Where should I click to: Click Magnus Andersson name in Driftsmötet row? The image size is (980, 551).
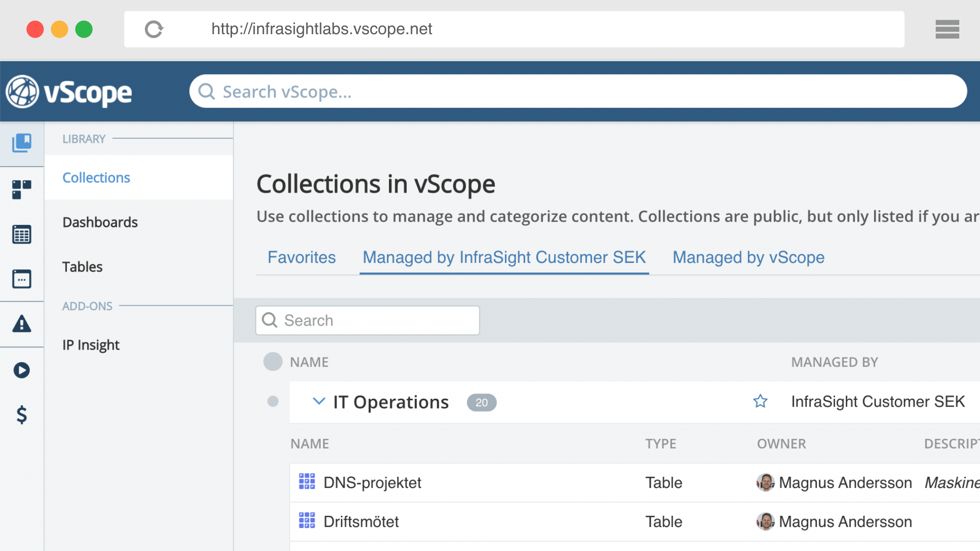(x=845, y=522)
